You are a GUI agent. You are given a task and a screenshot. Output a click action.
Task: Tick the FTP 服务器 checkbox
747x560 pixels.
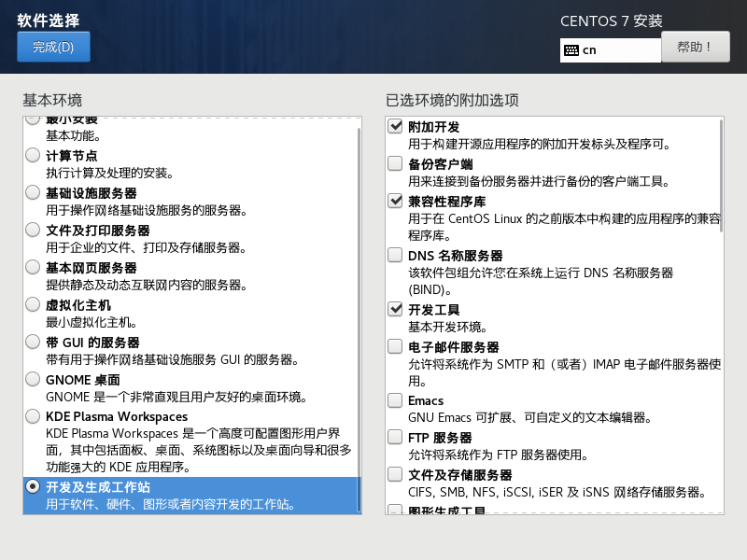[x=395, y=437]
